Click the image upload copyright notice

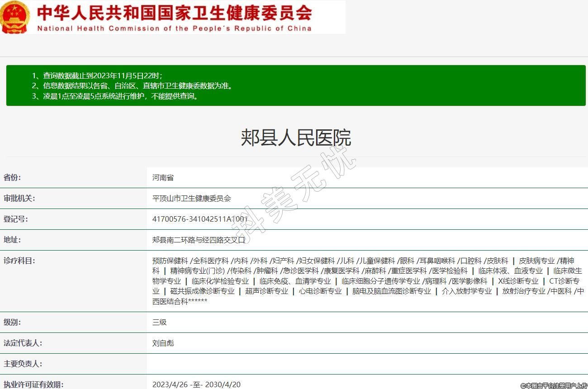(553, 385)
